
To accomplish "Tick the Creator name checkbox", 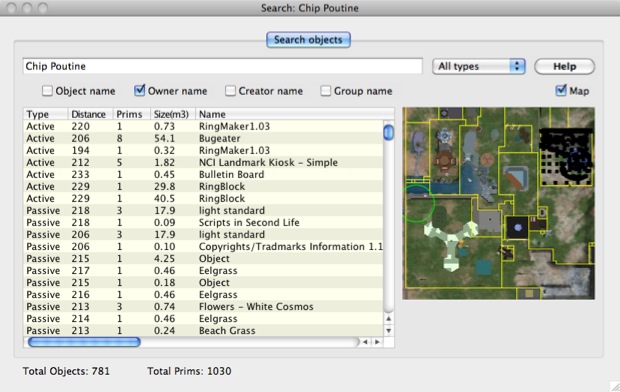I will [x=231, y=91].
